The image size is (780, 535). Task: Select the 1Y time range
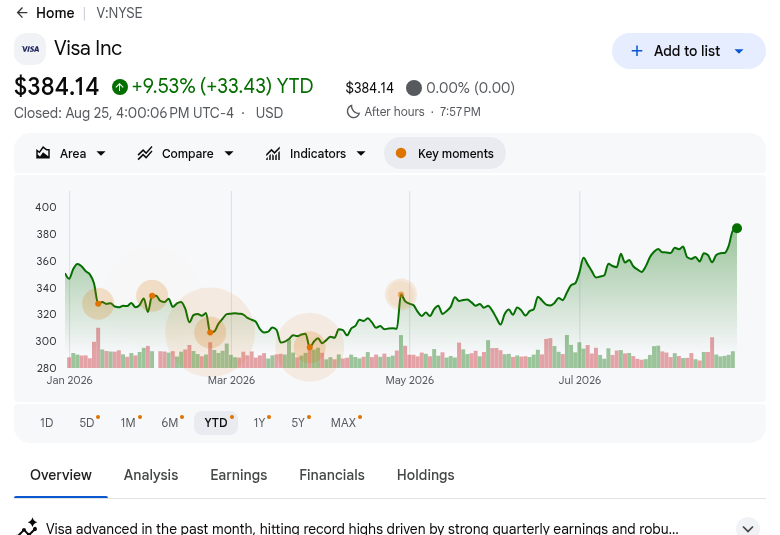pyautogui.click(x=260, y=423)
